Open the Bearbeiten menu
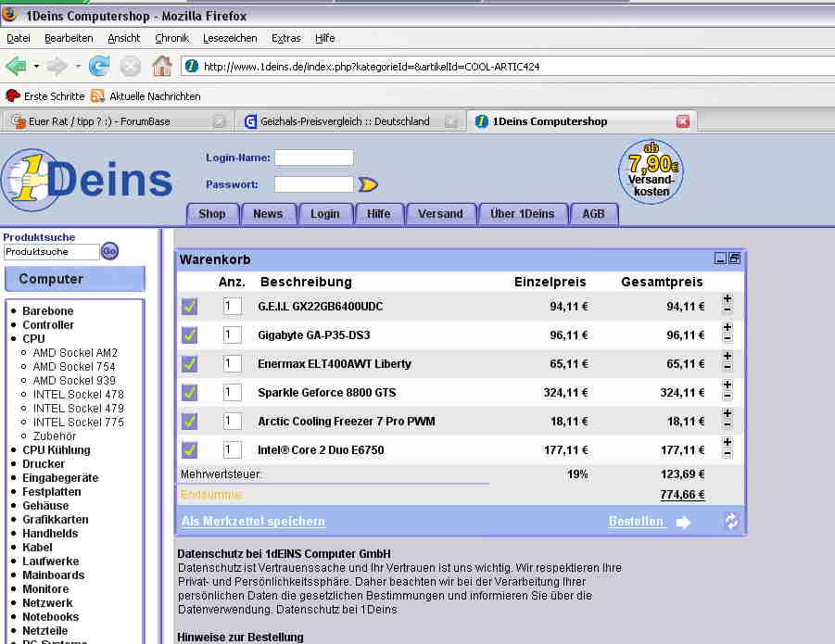 pyautogui.click(x=69, y=38)
